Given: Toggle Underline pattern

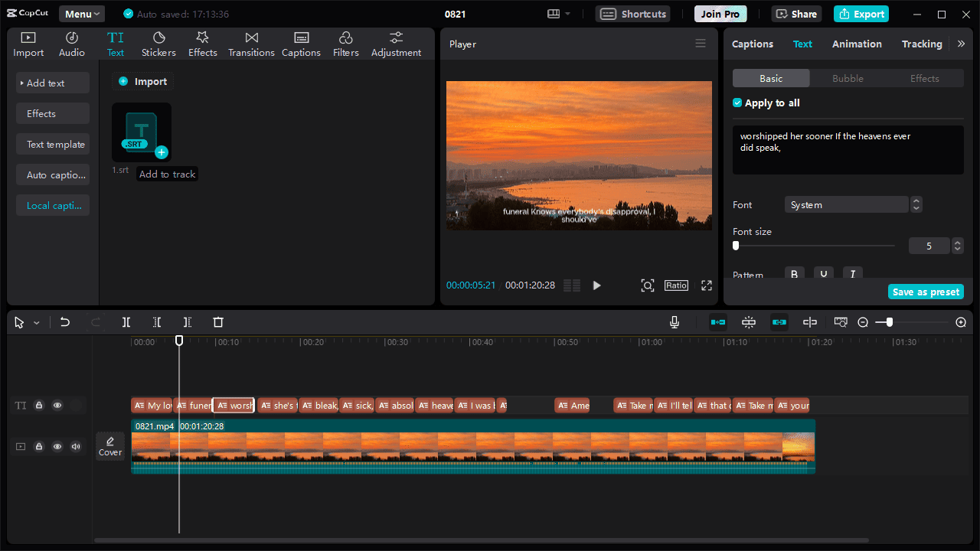Looking at the screenshot, I should (x=824, y=273).
